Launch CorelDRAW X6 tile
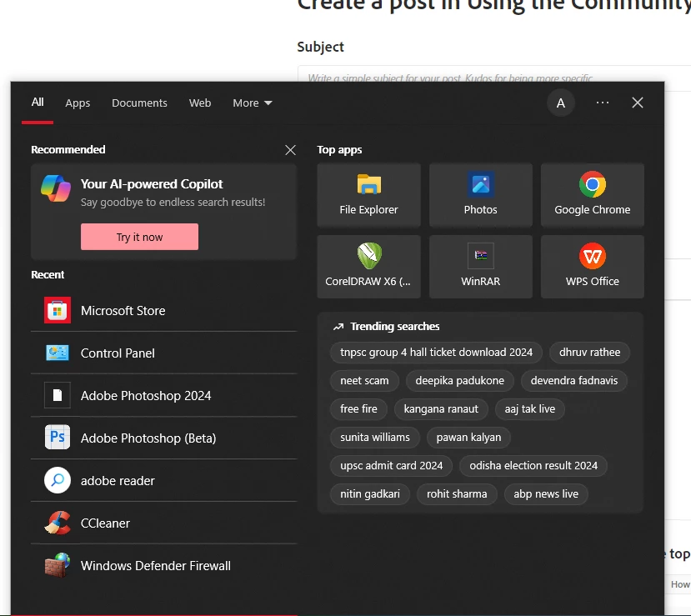691x616 pixels. 369,267
